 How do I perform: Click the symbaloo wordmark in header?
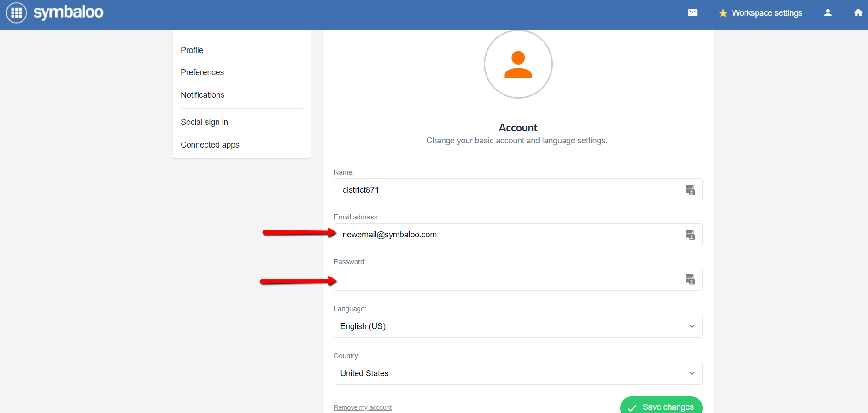click(x=68, y=12)
